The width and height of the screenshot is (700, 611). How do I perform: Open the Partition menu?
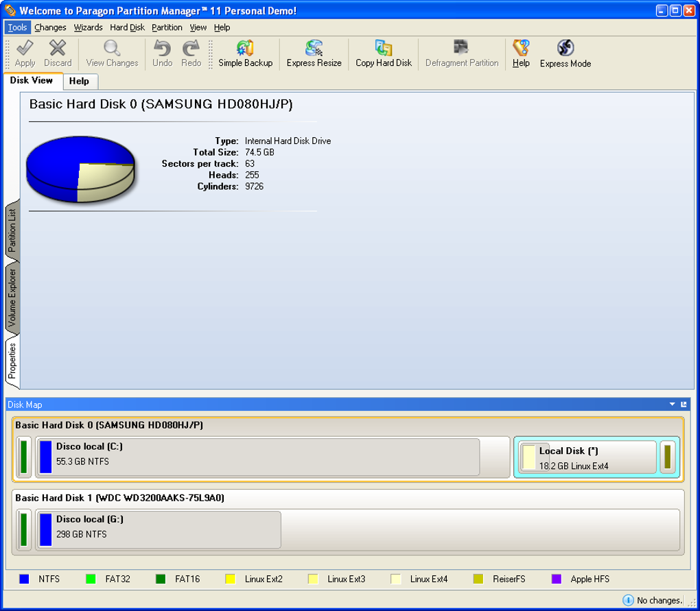click(167, 27)
